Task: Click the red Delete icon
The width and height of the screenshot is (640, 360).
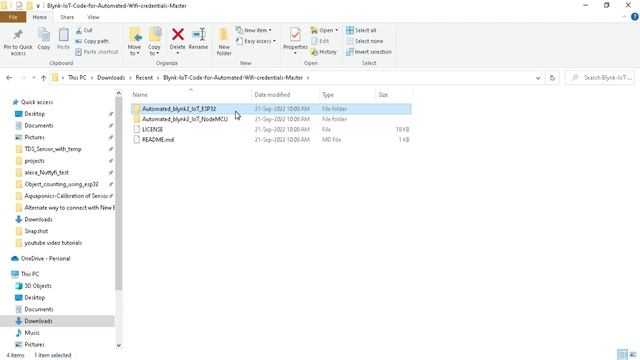Action: click(178, 34)
